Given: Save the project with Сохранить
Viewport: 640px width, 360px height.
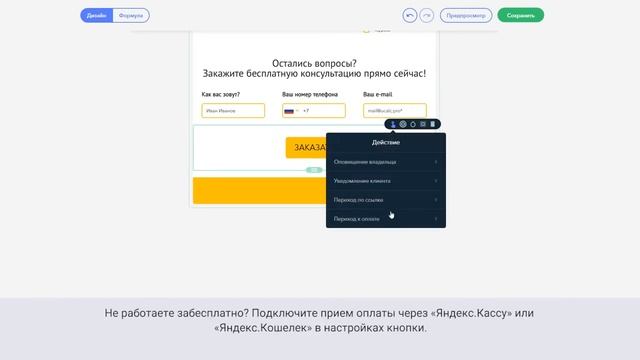Looking at the screenshot, I should [x=520, y=15].
